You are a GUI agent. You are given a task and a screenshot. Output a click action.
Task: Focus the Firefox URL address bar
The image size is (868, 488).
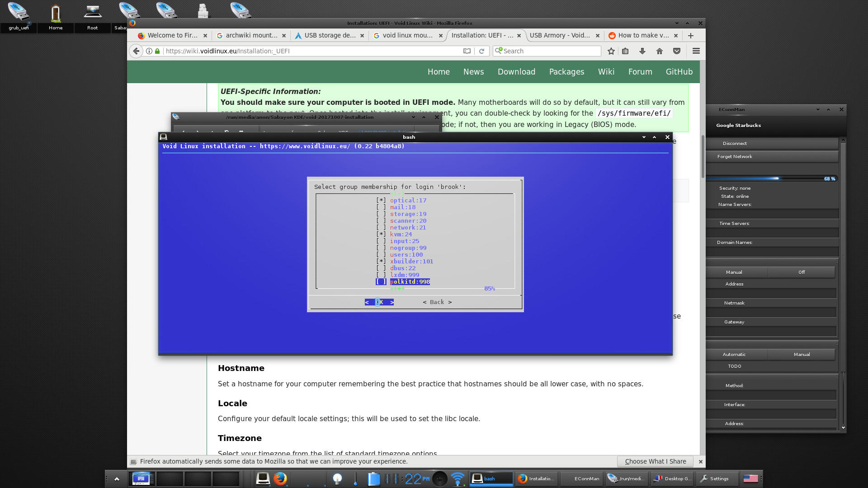click(312, 51)
